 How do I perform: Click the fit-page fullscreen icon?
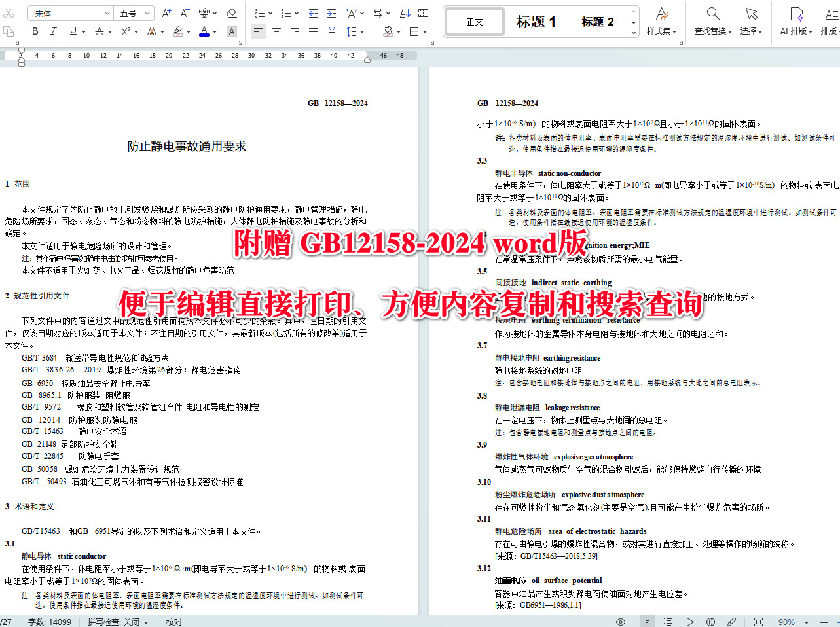759,622
